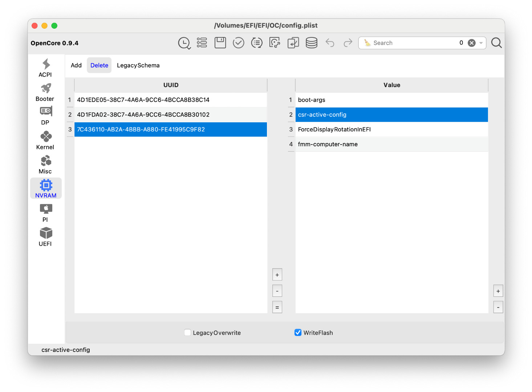Switch to the Add tab

coord(76,65)
